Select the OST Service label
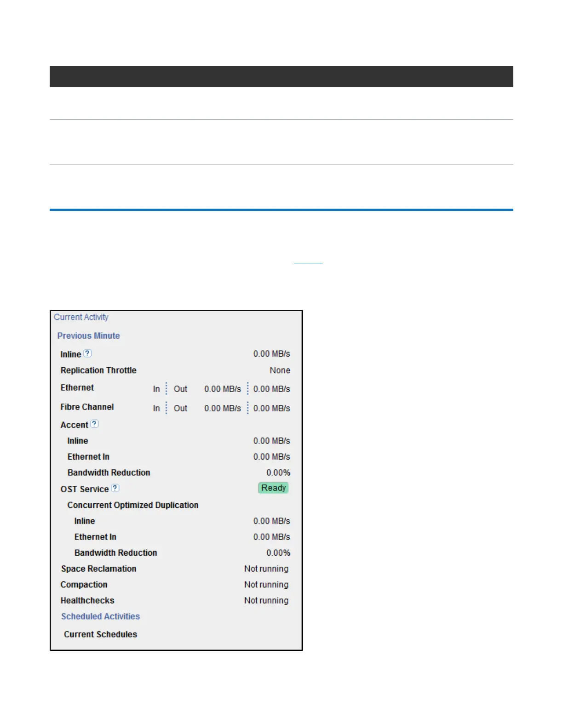The width and height of the screenshot is (563, 728). [85, 489]
